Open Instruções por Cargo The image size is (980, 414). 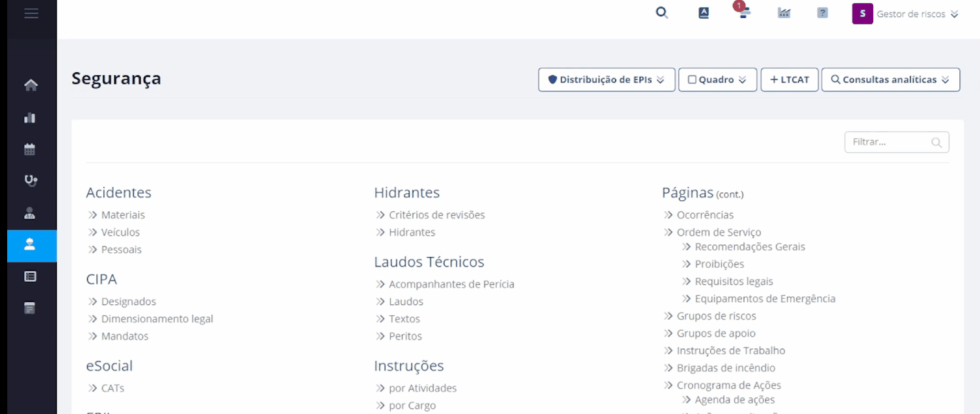coord(412,406)
